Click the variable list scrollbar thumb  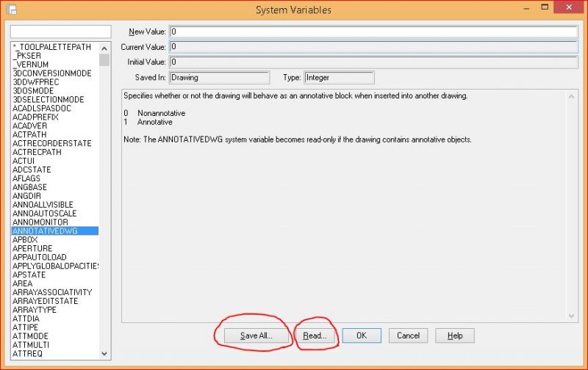click(x=104, y=60)
